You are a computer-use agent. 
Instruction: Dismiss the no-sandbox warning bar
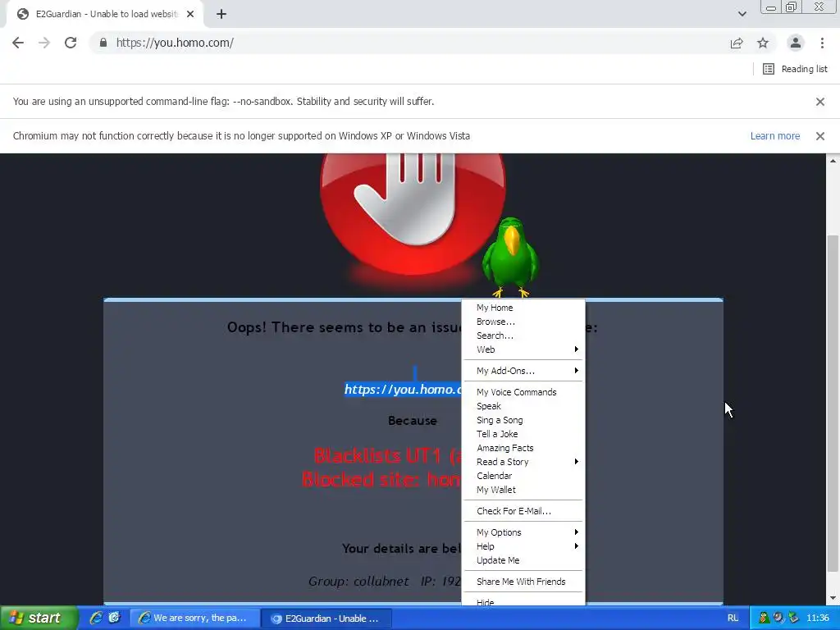819,101
